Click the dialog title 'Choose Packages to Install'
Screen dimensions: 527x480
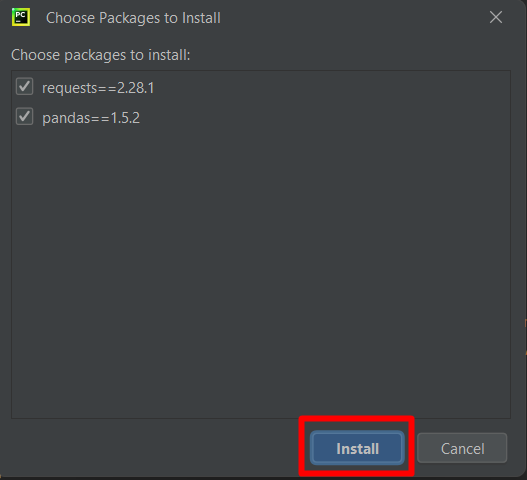133,18
